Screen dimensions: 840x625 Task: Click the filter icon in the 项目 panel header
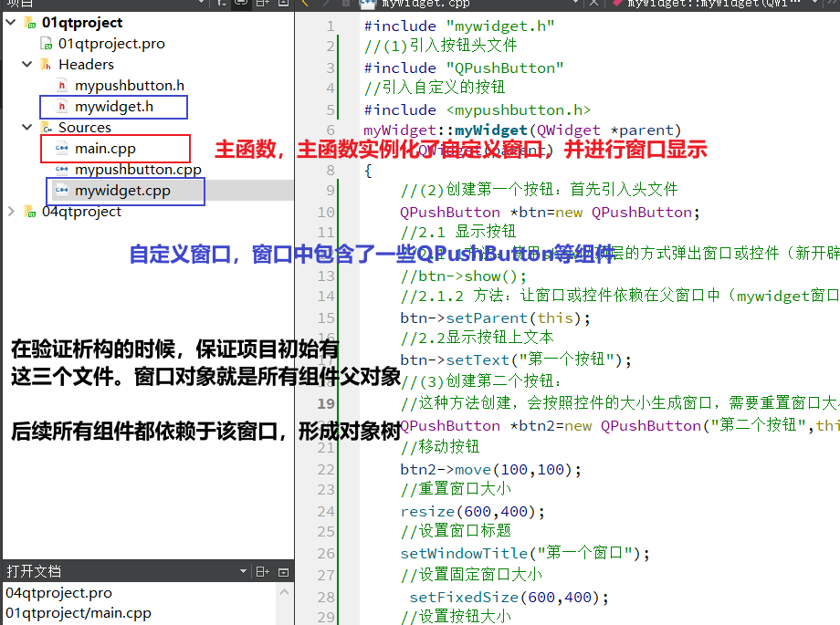tap(220, 4)
